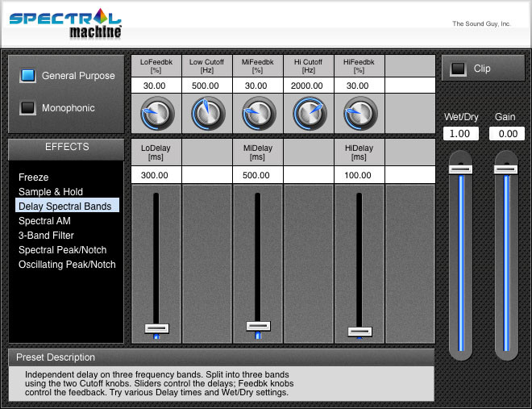Click the Gain slider handle

click(x=506, y=169)
